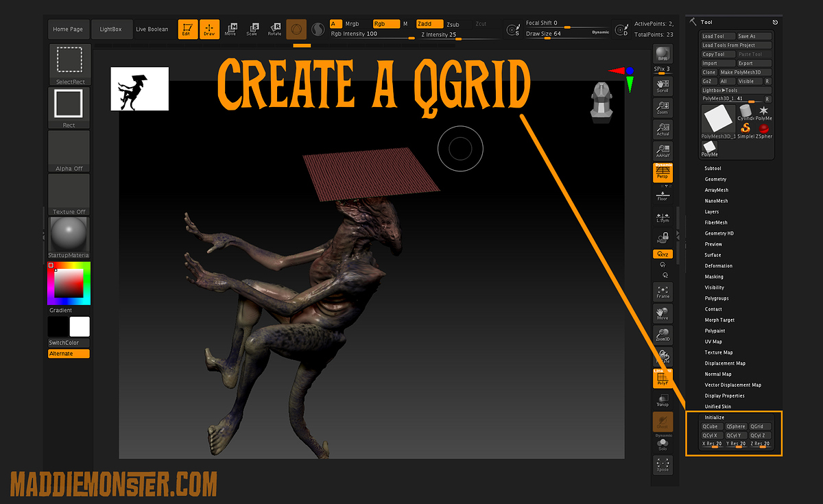Select the Cylinder3D tool thumbnail
This screenshot has width=823, height=504.
click(x=746, y=113)
